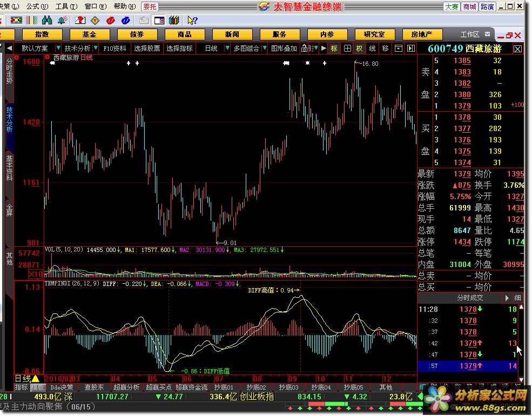The height and width of the screenshot is (416, 532).
Task: Click the traffic light toolbar icon
Action: pos(16,21)
